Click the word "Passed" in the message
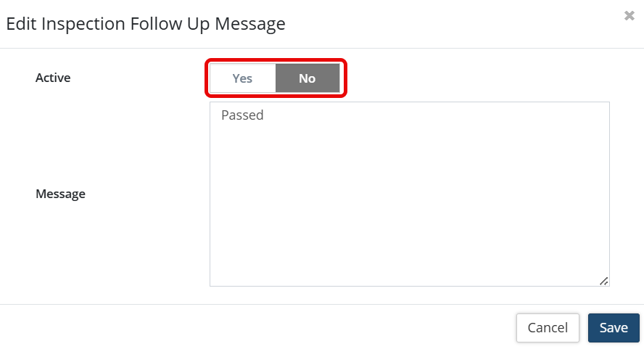The height and width of the screenshot is (349, 644). (x=242, y=115)
